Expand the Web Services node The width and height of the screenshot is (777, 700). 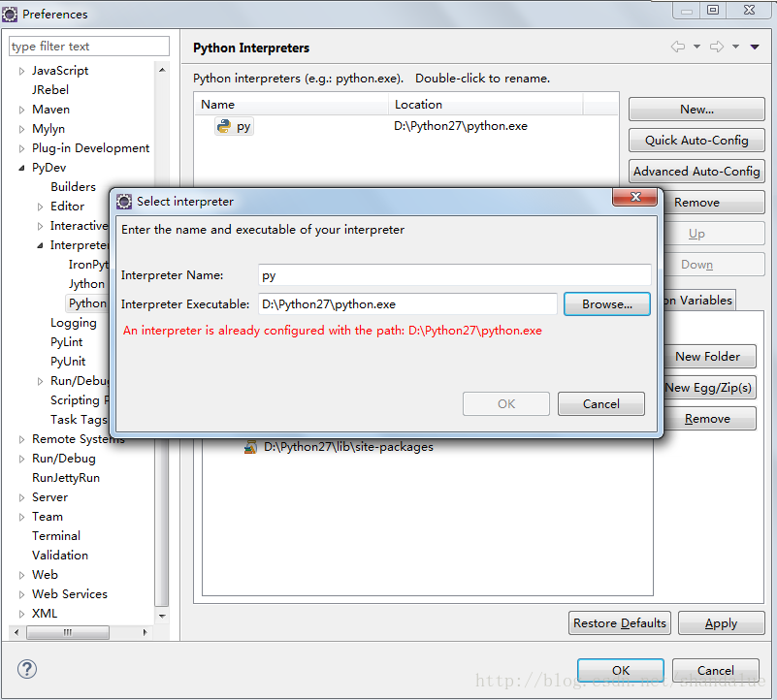pos(21,594)
